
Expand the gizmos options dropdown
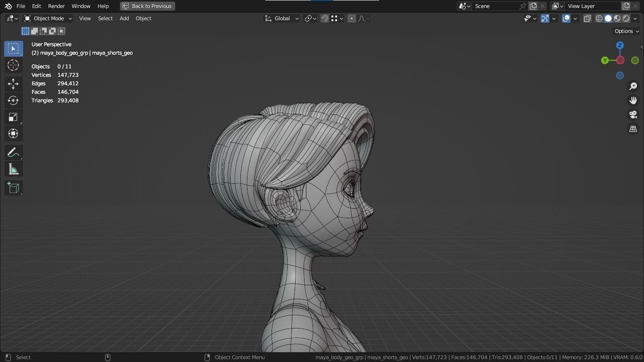coord(554,18)
